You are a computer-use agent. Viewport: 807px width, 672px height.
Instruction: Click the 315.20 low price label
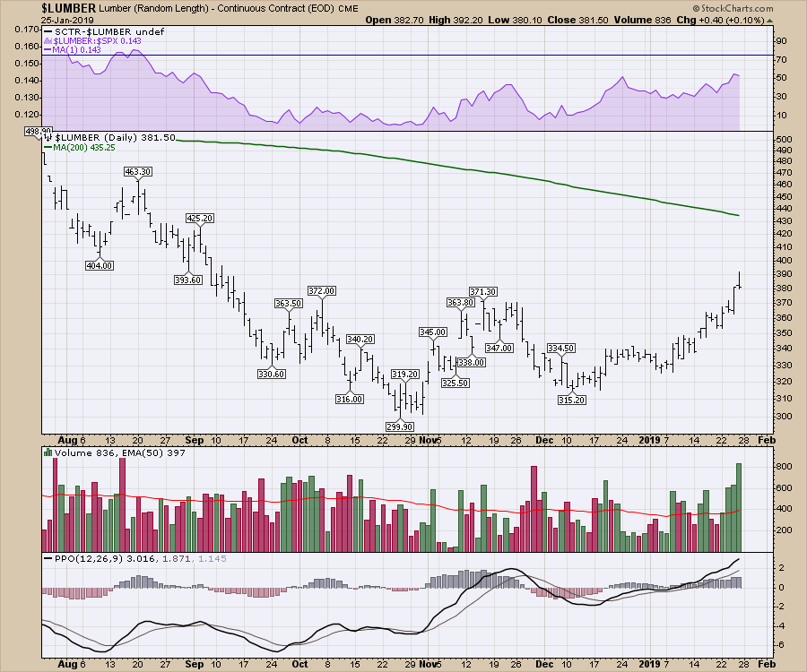click(572, 400)
